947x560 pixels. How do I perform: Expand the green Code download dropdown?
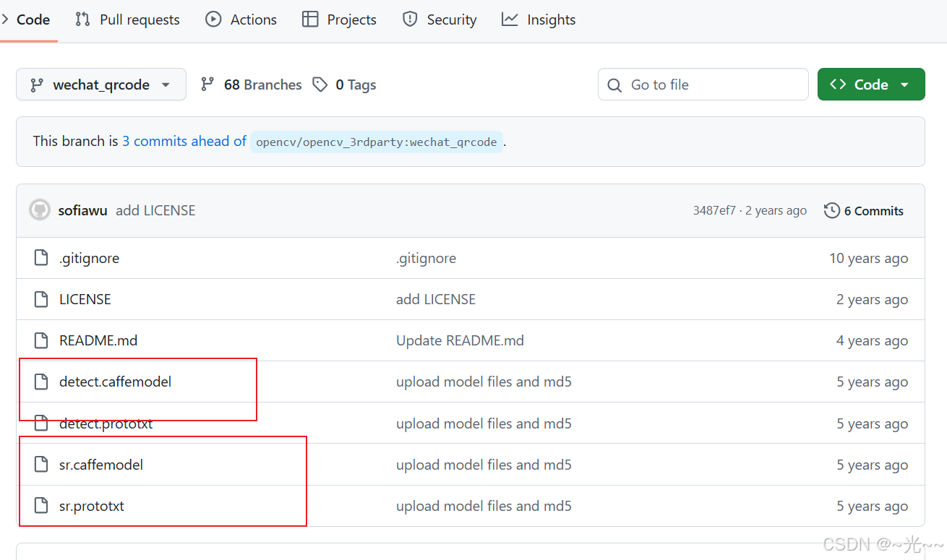click(871, 85)
